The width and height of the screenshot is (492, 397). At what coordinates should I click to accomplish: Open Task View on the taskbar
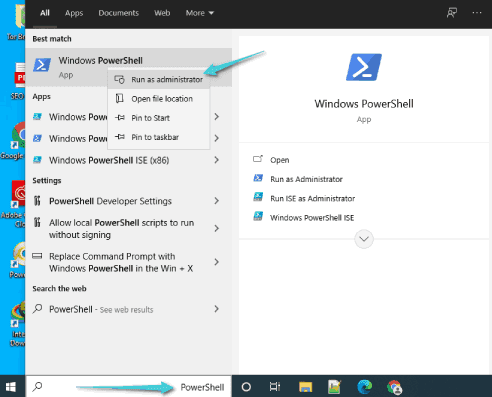click(x=275, y=387)
